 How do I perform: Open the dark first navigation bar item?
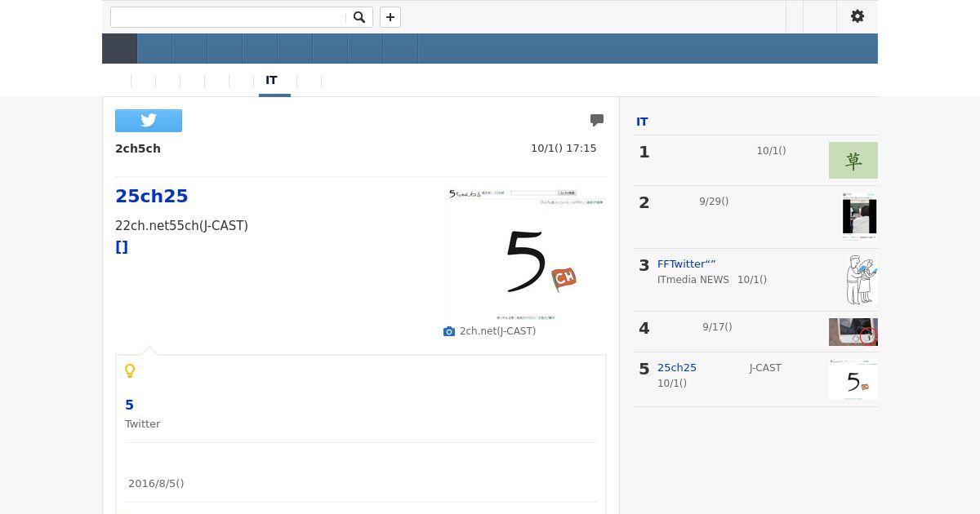tap(119, 49)
